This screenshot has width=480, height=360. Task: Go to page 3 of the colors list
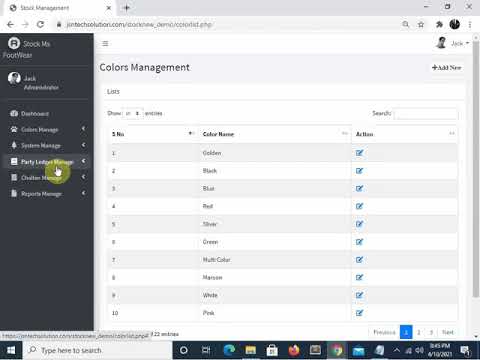431,332
